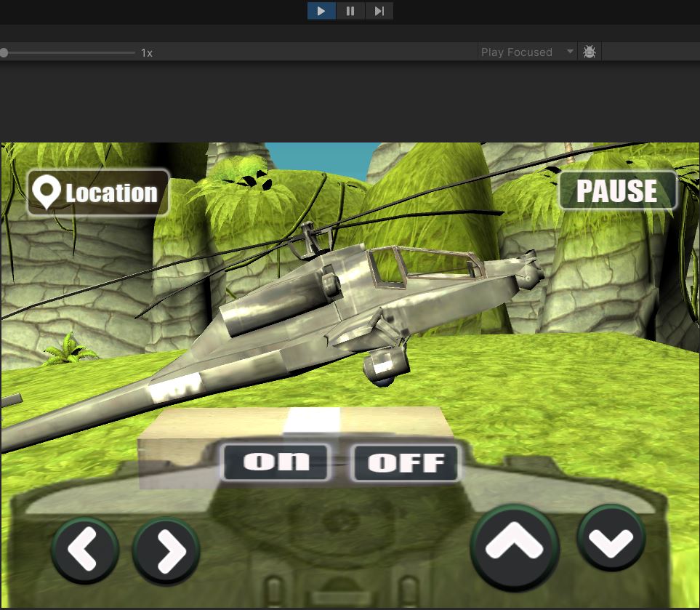Screen dimensions: 700x610
Task: Click the game view scale slider handle
Action: tap(4, 52)
